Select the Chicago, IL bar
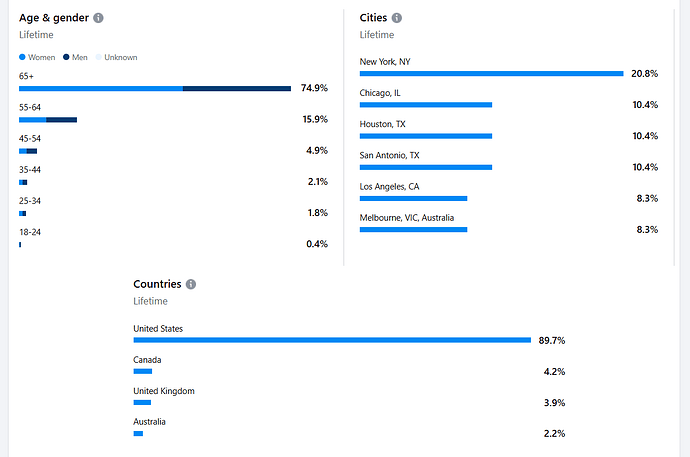Image resolution: width=690 pixels, height=457 pixels. 426,104
